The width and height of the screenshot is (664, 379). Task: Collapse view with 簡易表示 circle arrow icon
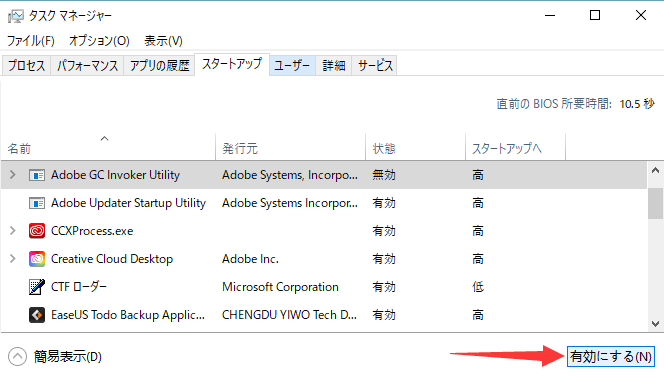[x=17, y=357]
